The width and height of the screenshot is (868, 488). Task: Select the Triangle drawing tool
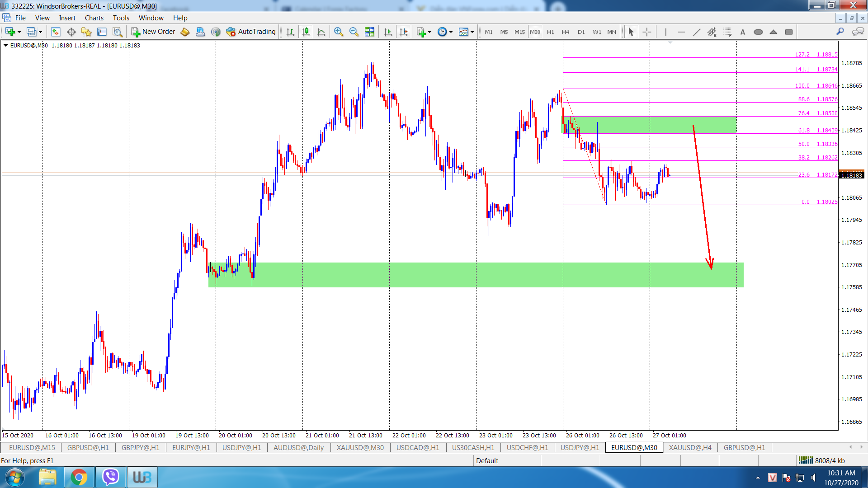[774, 32]
